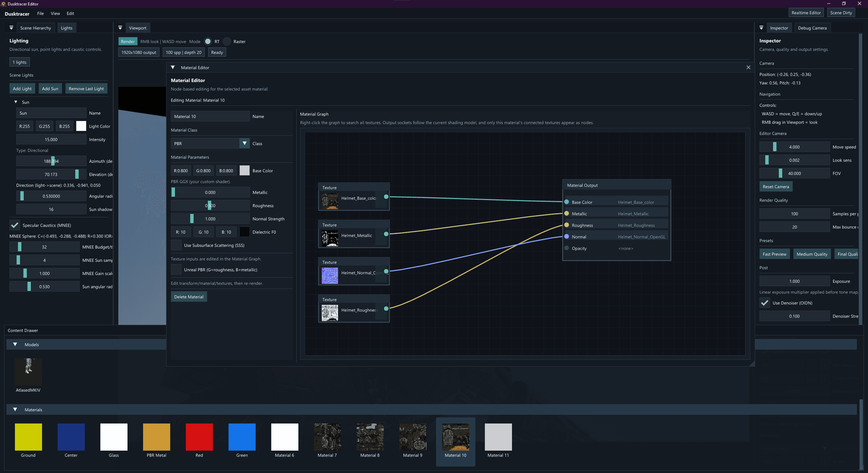Select the Material 9 thumbnail
The height and width of the screenshot is (473, 868).
click(413, 437)
